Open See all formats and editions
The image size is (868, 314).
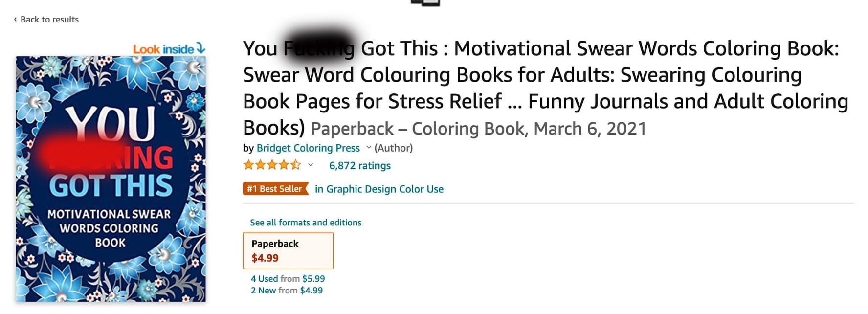(x=306, y=223)
